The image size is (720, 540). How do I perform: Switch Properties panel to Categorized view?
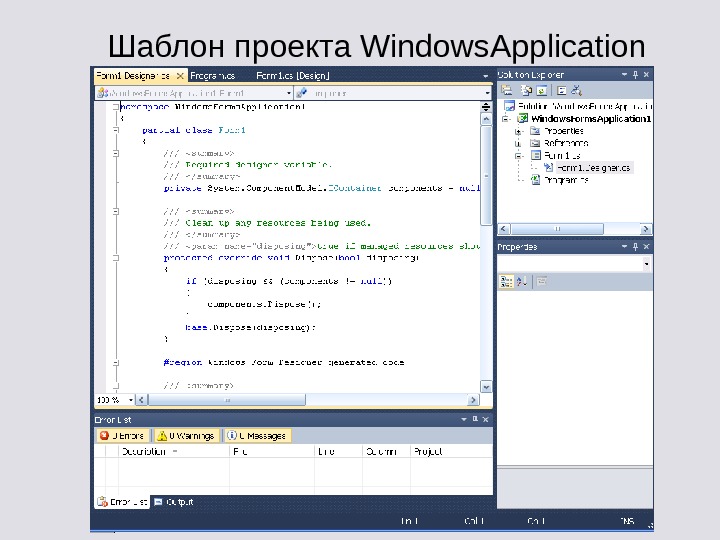click(x=506, y=281)
